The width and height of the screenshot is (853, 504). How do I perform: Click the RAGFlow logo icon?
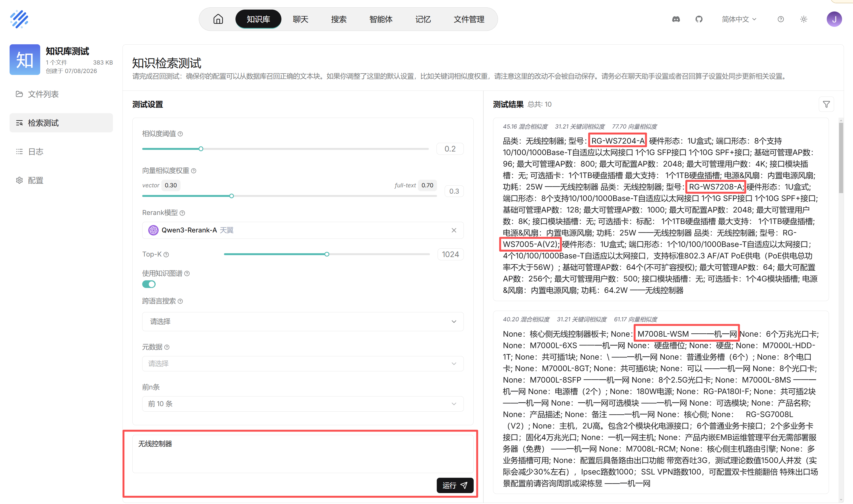(x=19, y=19)
